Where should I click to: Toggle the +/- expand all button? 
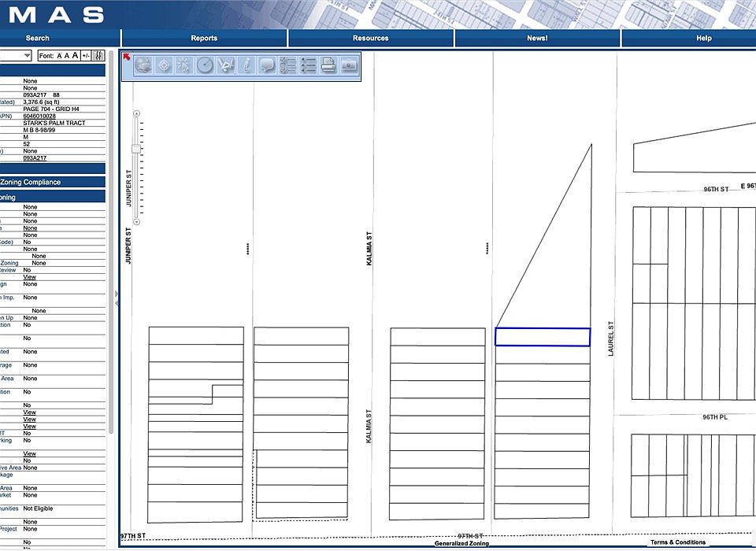[x=86, y=56]
